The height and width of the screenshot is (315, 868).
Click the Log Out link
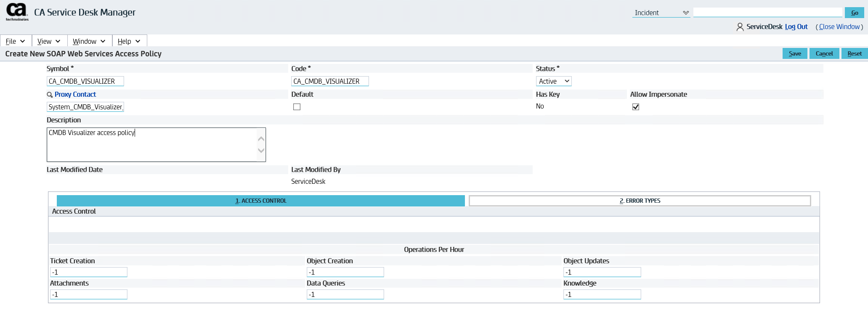796,26
